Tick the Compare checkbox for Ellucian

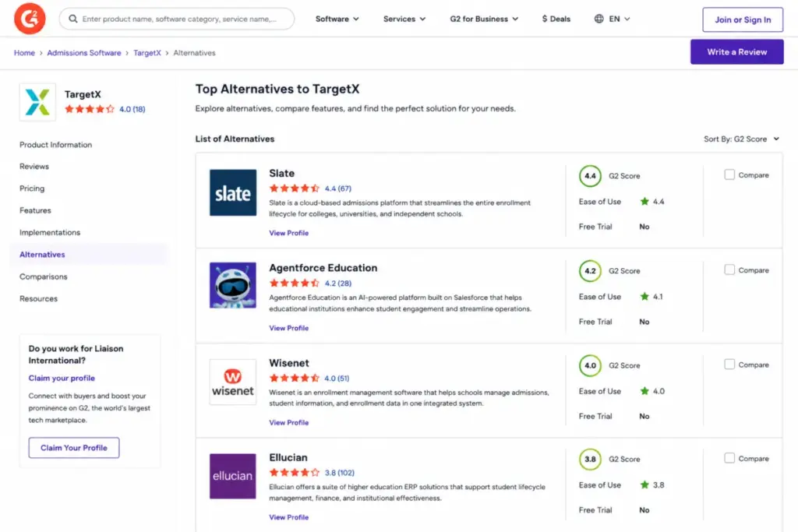click(x=729, y=458)
